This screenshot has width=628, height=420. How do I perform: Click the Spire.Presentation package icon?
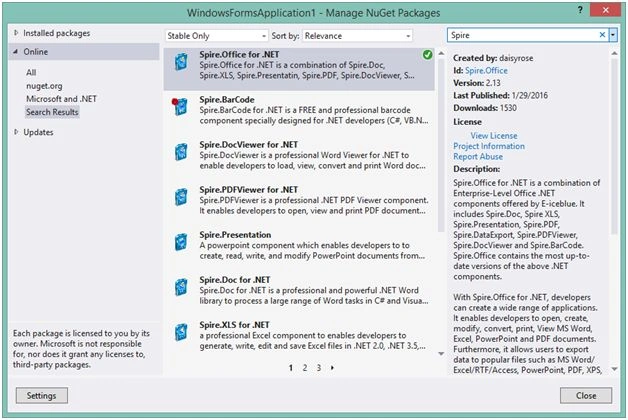(181, 242)
